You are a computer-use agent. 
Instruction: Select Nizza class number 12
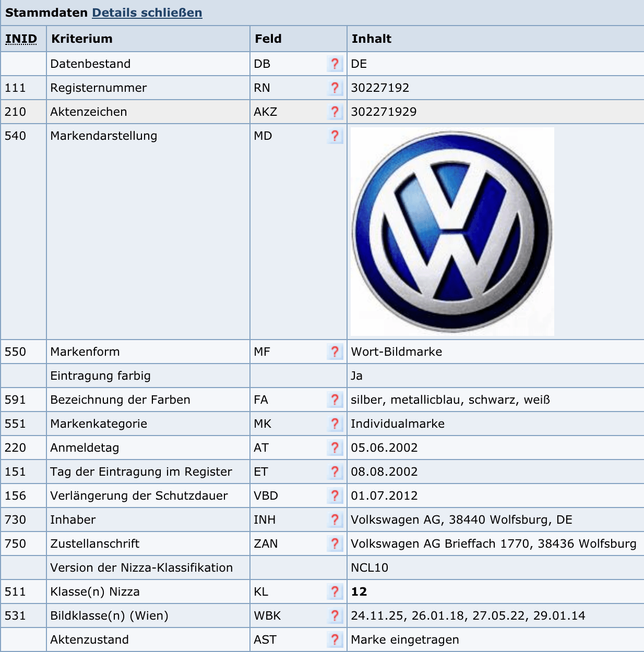coord(359,591)
